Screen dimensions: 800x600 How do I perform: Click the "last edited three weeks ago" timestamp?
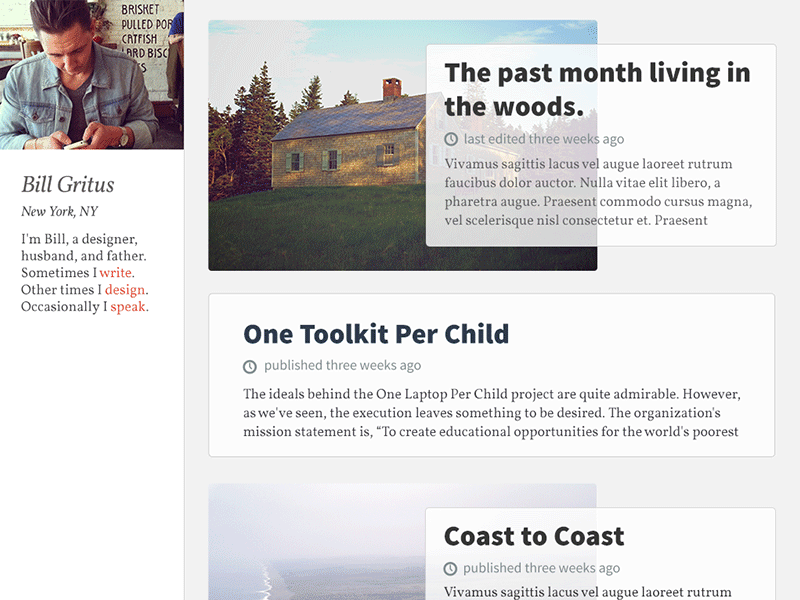click(543, 140)
